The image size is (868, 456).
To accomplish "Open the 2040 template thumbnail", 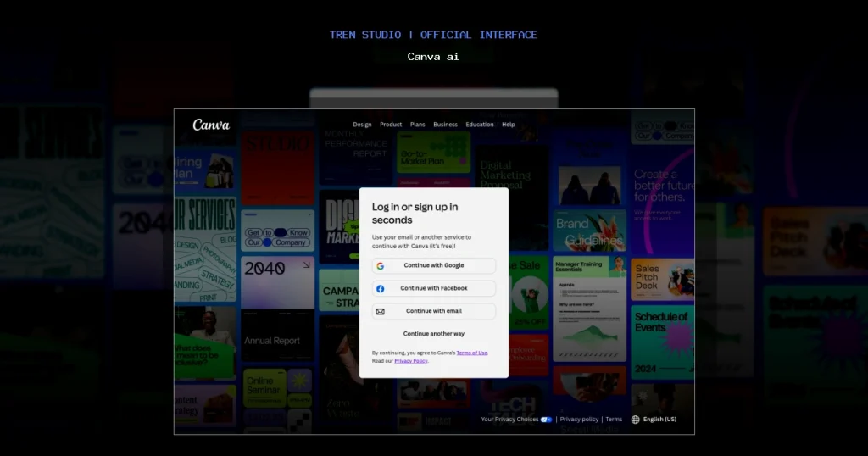I will [x=277, y=282].
